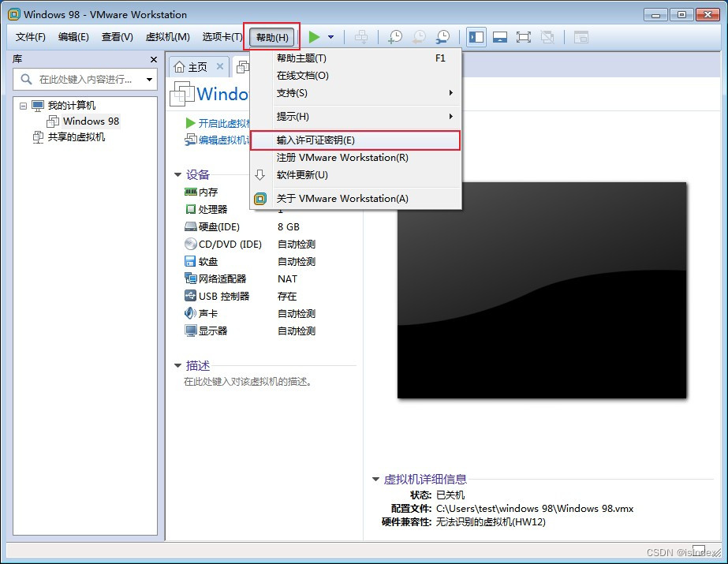The width and height of the screenshot is (728, 564).
Task: Close the 主页 tab
Action: pyautogui.click(x=220, y=66)
